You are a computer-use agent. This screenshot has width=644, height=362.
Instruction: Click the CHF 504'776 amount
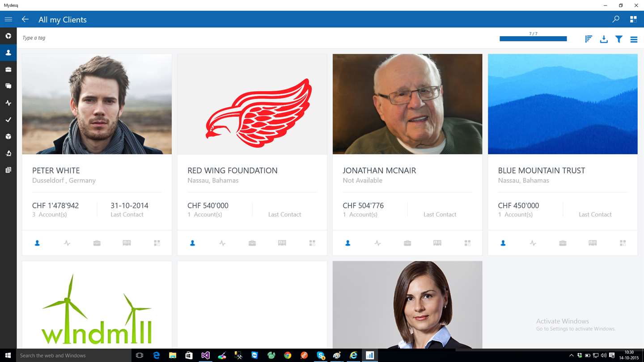tap(363, 206)
